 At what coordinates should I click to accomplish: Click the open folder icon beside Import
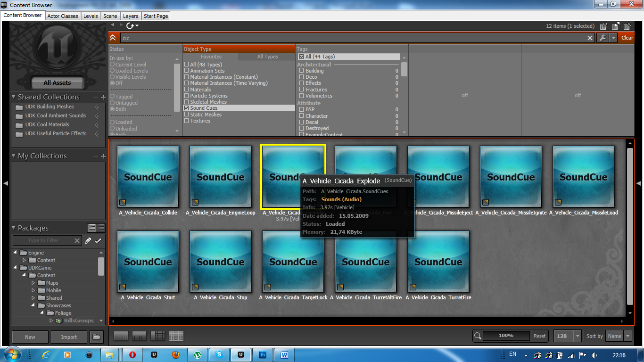click(97, 337)
